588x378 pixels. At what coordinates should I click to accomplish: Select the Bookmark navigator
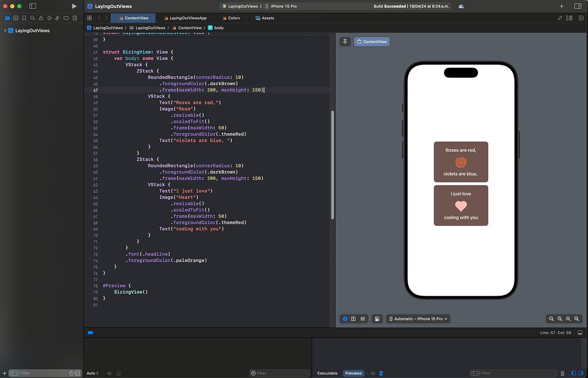[24, 18]
